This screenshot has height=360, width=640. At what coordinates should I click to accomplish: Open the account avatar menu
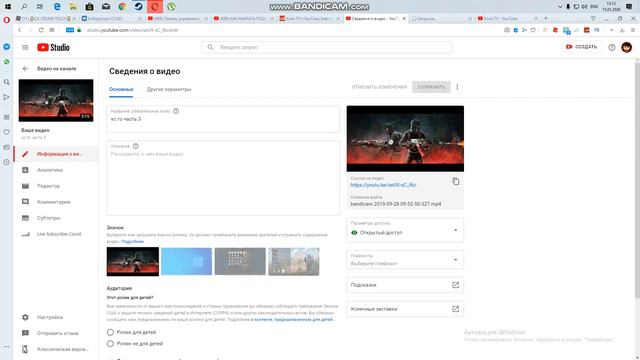(627, 47)
